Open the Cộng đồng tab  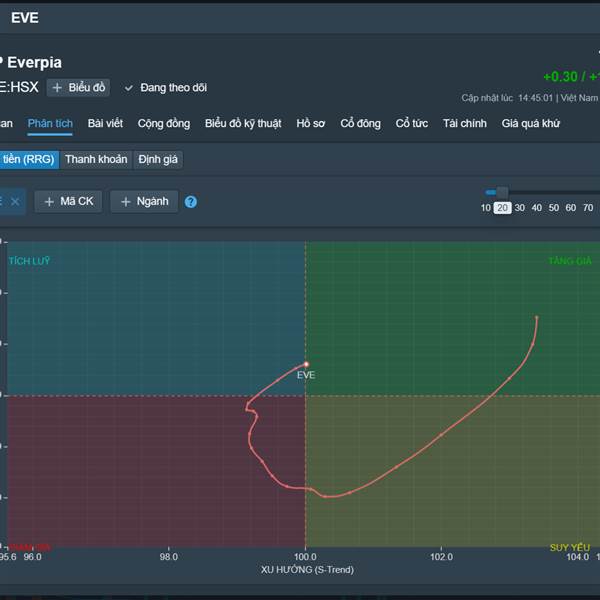tap(164, 123)
